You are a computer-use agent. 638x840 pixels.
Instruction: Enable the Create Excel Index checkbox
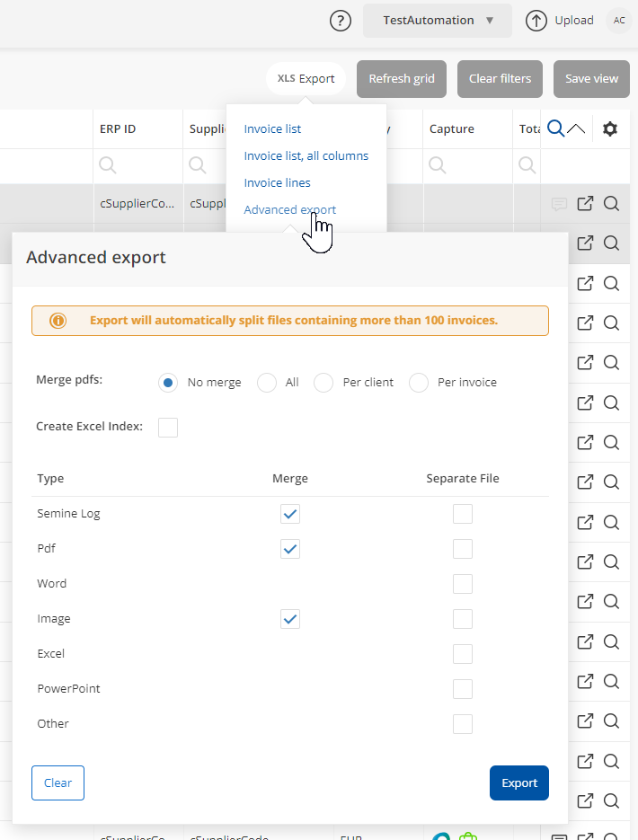168,428
